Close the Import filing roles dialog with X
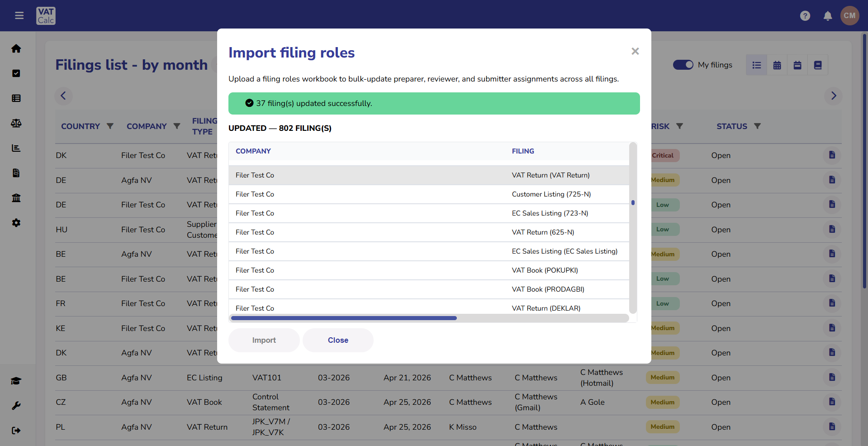The image size is (868, 446). coord(635,51)
